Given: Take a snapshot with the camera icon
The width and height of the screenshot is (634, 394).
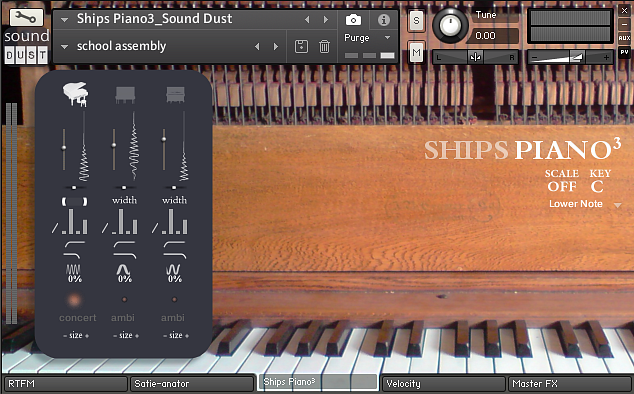Looking at the screenshot, I should coord(353,19).
